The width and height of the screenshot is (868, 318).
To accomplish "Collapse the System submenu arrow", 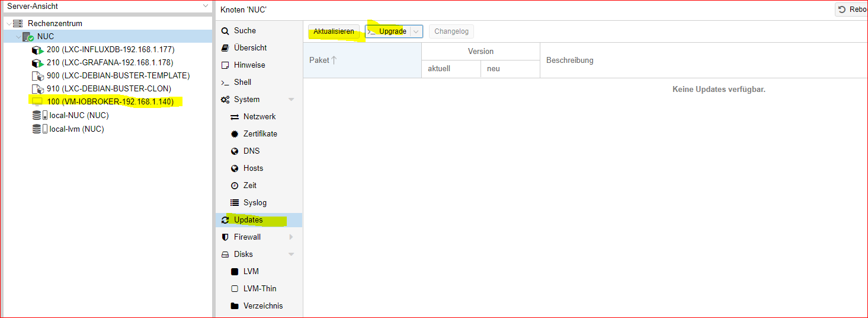I will (291, 100).
